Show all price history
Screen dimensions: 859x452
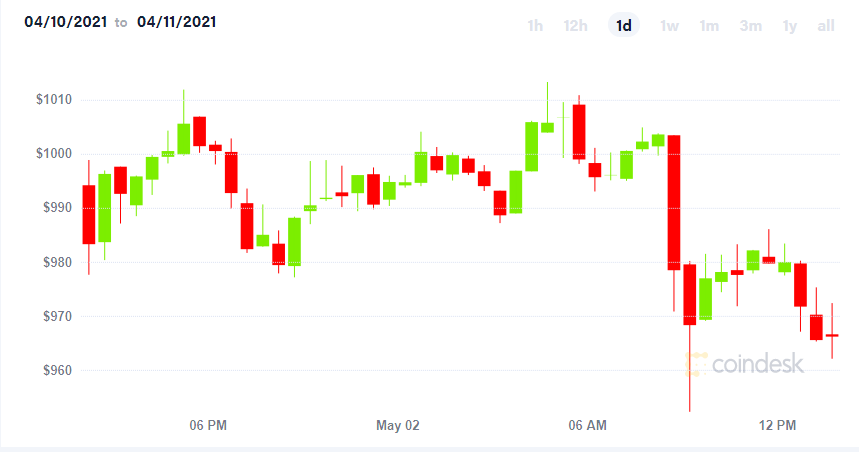click(826, 26)
